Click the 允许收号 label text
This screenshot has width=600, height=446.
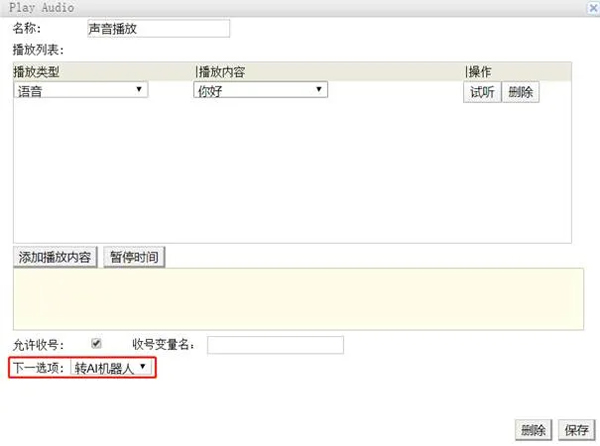tap(38, 345)
